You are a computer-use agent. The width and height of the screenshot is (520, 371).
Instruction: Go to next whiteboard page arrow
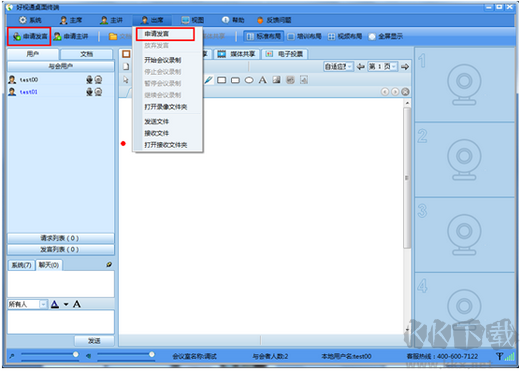tap(405, 67)
